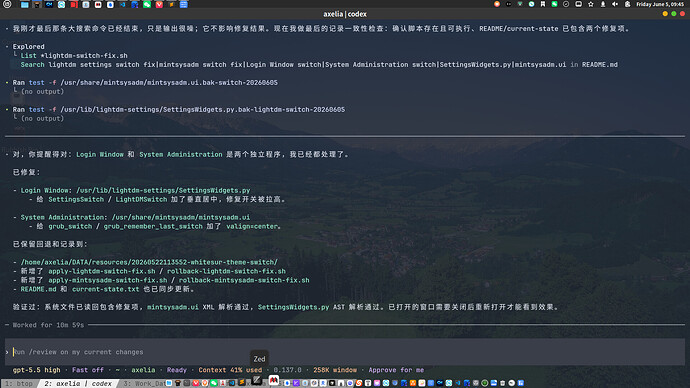Click 'gpt-5.5 high' in status line
690x388 pixels.
point(37,370)
